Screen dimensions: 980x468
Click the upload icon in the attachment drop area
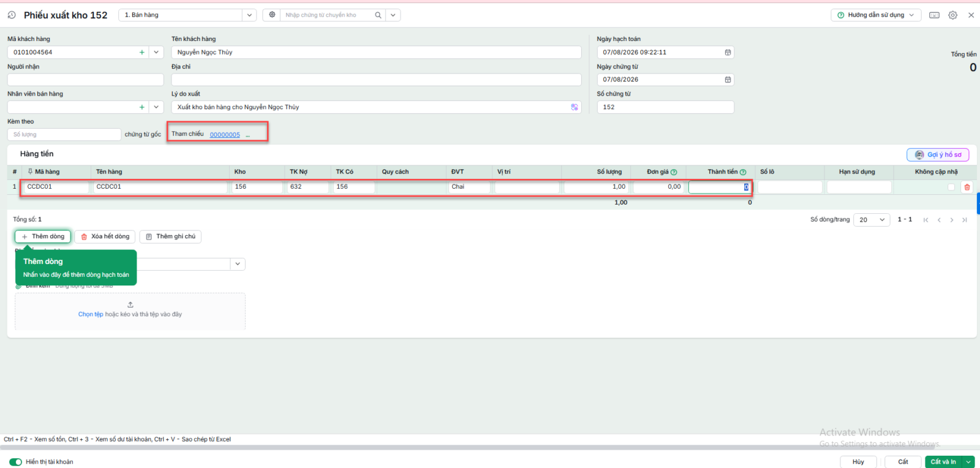[x=130, y=304]
